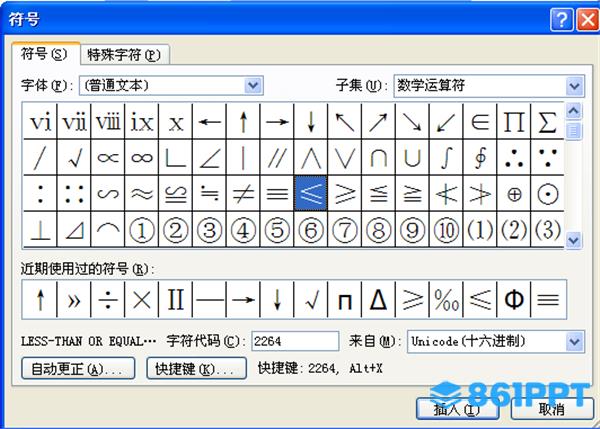Close the 符号 dialog window
This screenshot has width=600, height=429.
tap(587, 19)
